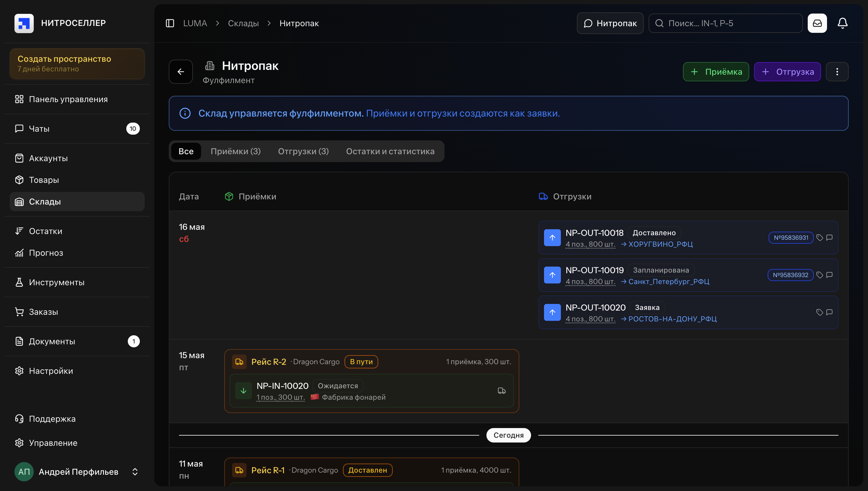Open РОСТОВ-НА-ДОНУ_РФЦ destination link

pos(669,319)
